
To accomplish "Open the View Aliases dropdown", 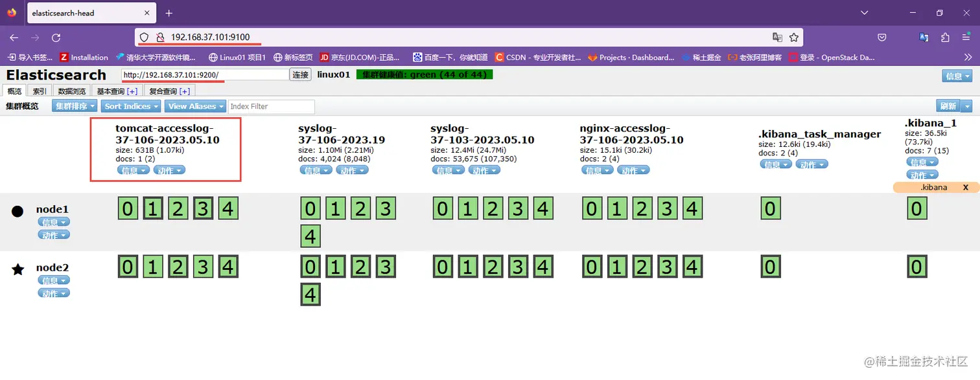I will (x=196, y=106).
